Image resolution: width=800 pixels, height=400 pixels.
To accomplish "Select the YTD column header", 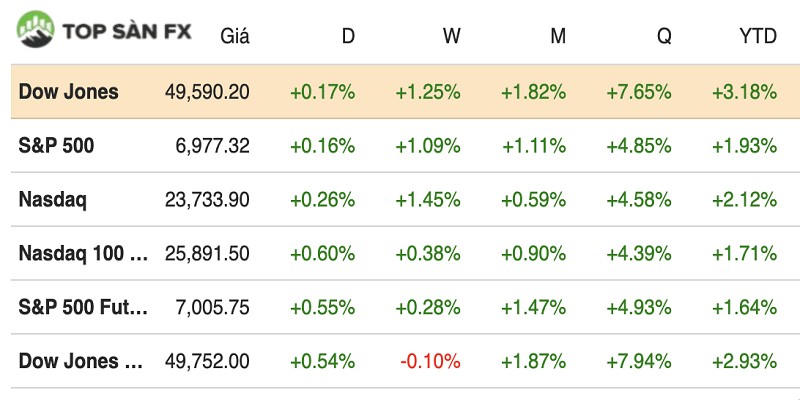I will click(x=757, y=37).
